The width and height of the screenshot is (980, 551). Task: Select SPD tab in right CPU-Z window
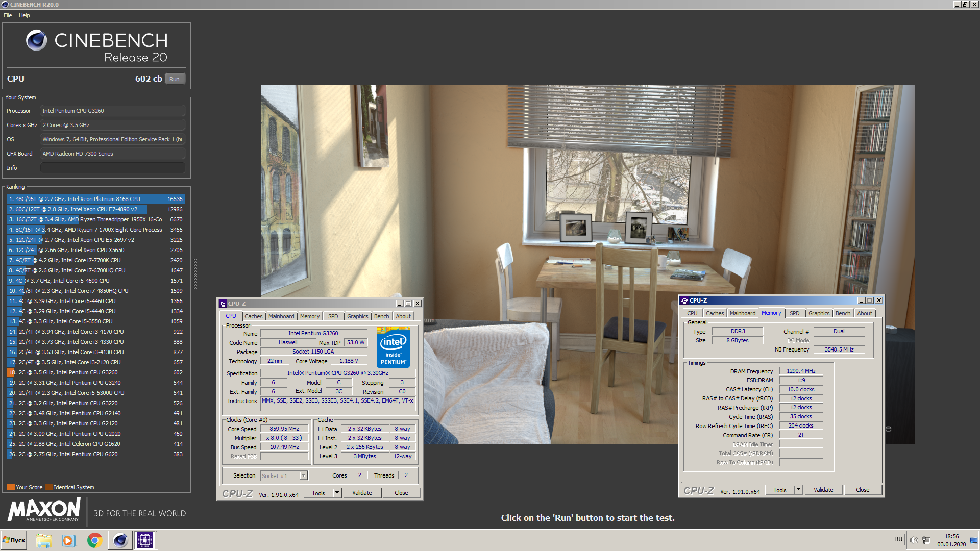click(795, 313)
